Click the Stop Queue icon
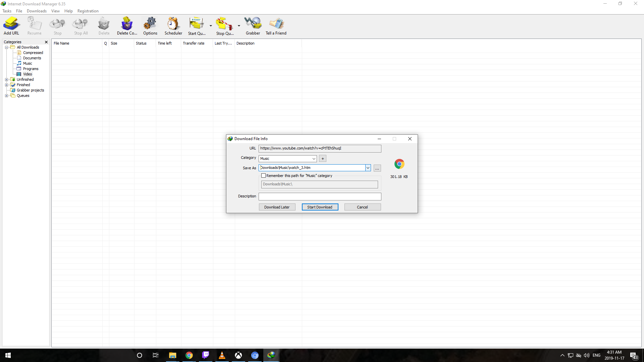The height and width of the screenshot is (362, 644). 224,26
